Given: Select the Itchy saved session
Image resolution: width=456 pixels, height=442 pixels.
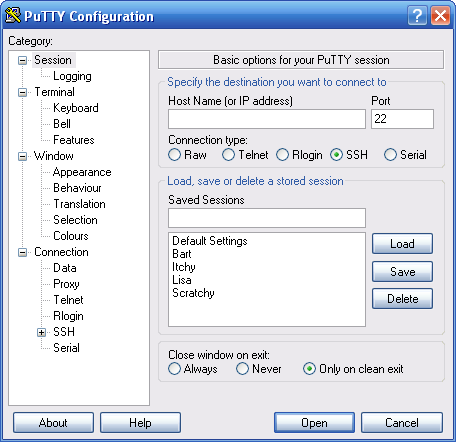Looking at the screenshot, I should (184, 267).
